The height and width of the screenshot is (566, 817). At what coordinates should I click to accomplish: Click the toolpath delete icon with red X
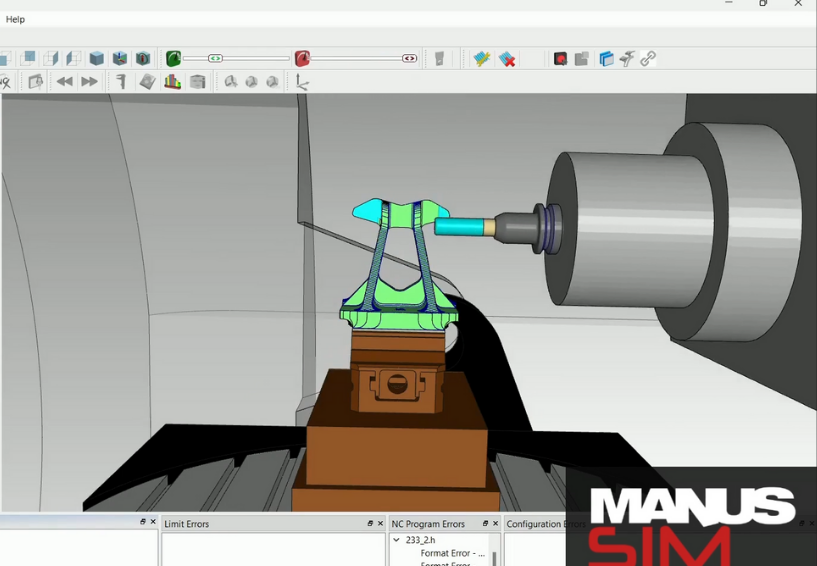click(508, 59)
